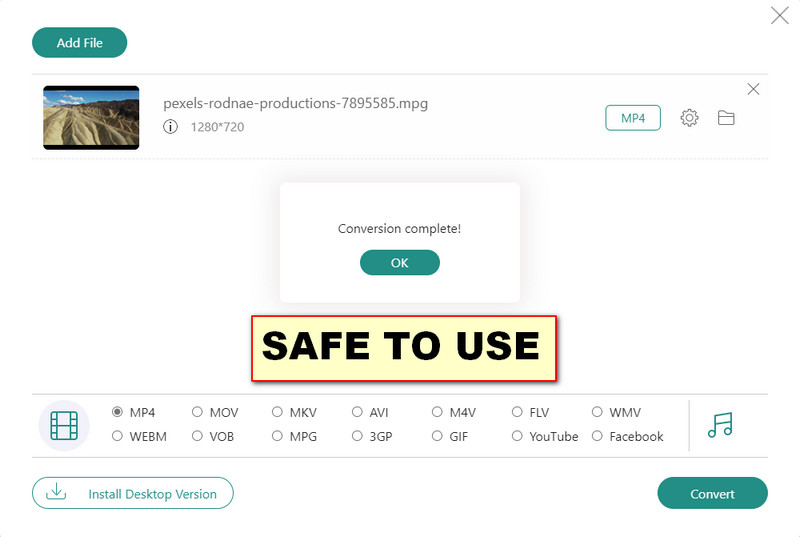Remove the pexels video file from list
Screen dimensions: 800x537
[x=753, y=89]
